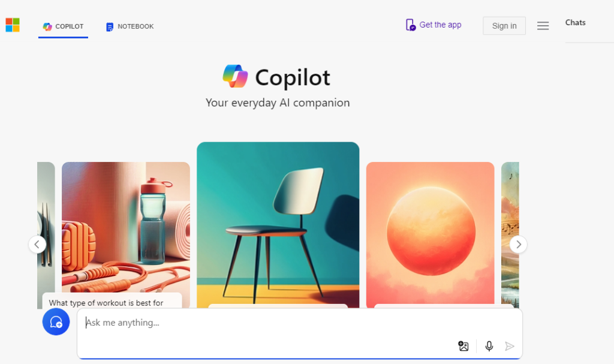Screen dimensions: 614x364
Task: Click the send arrow icon
Action: coord(510,346)
